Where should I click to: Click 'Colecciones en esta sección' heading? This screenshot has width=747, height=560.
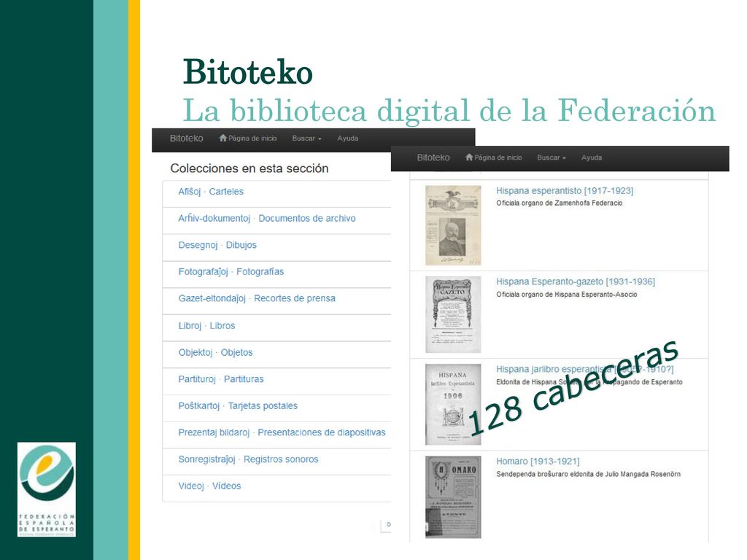click(249, 168)
